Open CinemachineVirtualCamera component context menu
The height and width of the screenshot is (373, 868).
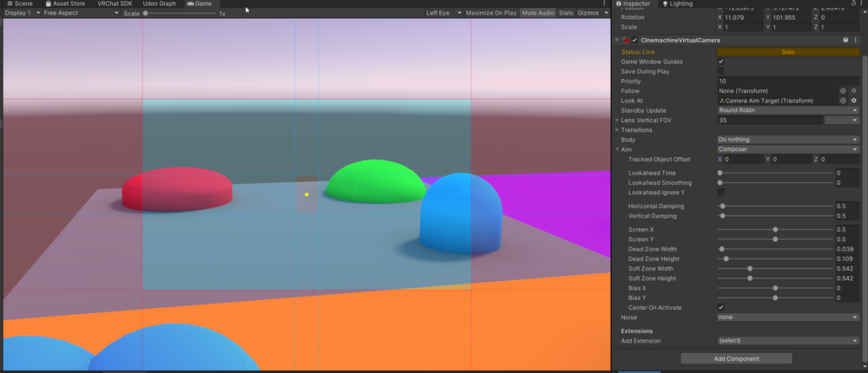856,40
